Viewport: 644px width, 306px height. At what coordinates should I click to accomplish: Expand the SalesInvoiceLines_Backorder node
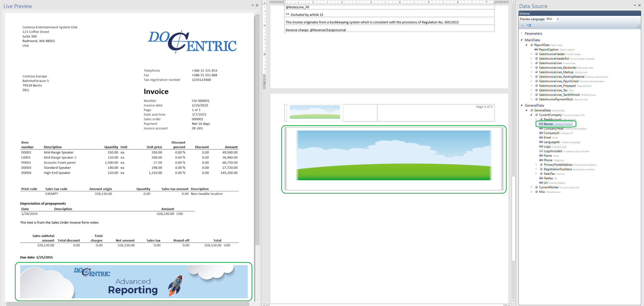tap(532, 68)
